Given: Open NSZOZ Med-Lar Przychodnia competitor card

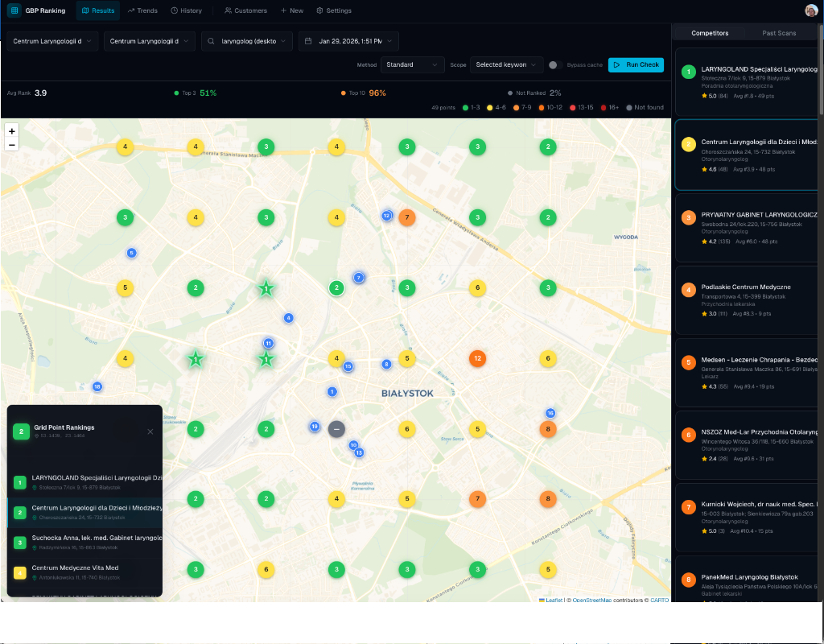Looking at the screenshot, I should (747, 444).
